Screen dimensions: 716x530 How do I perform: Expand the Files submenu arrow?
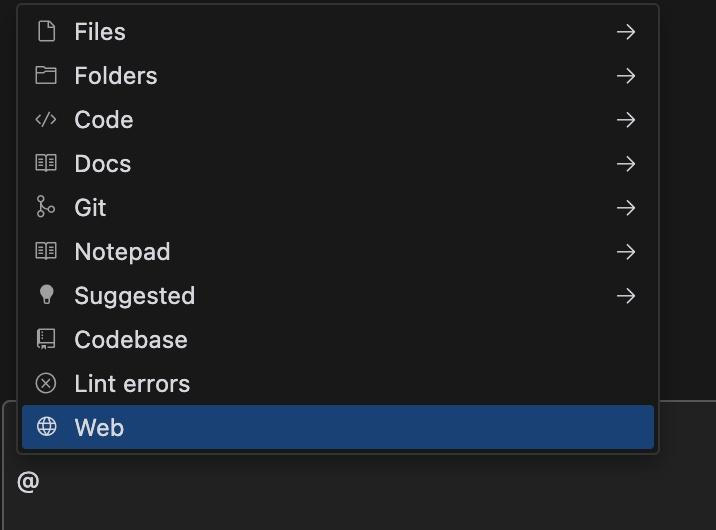pyautogui.click(x=626, y=32)
